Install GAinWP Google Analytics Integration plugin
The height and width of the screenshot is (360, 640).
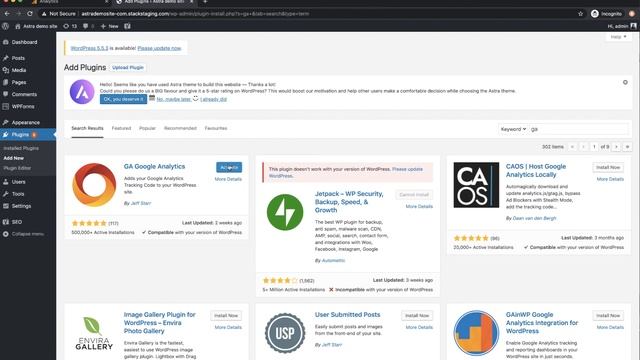coord(608,316)
